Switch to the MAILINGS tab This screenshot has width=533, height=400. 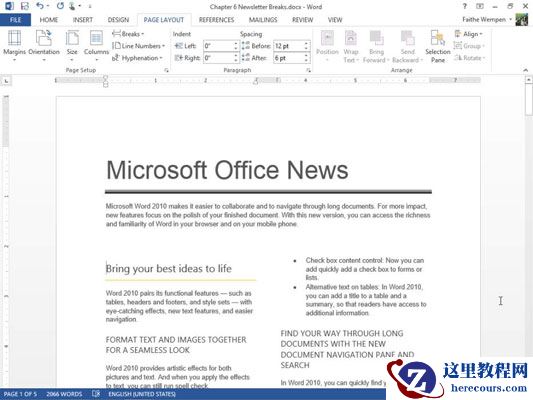click(x=263, y=20)
